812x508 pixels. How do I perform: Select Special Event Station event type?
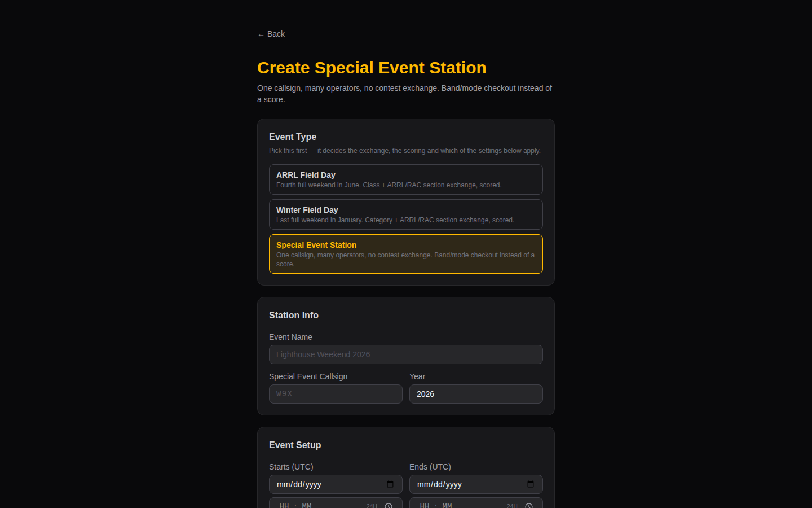pyautogui.click(x=406, y=254)
